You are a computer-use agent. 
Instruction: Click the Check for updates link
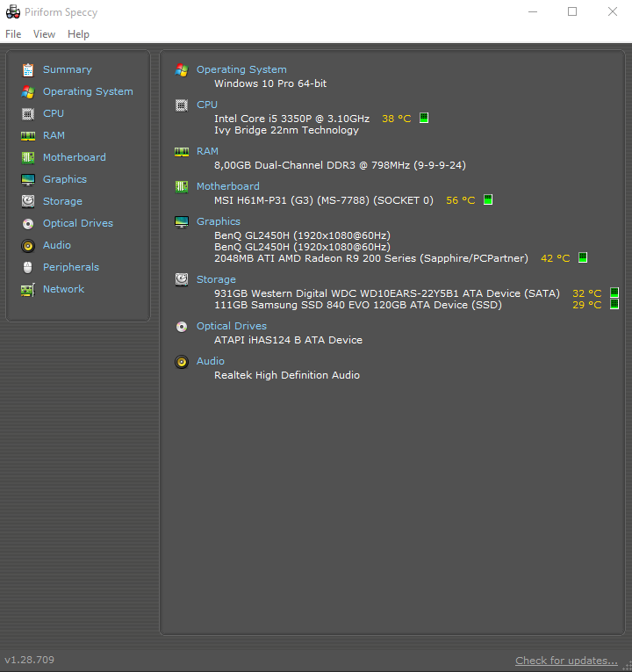(x=566, y=661)
